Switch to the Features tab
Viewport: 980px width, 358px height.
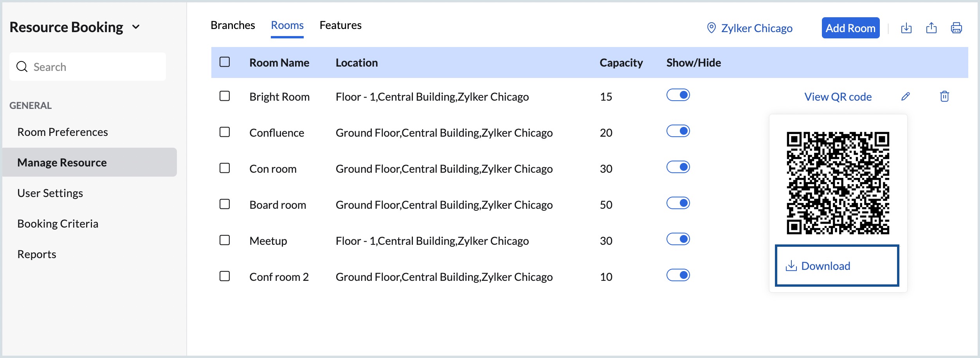point(340,25)
